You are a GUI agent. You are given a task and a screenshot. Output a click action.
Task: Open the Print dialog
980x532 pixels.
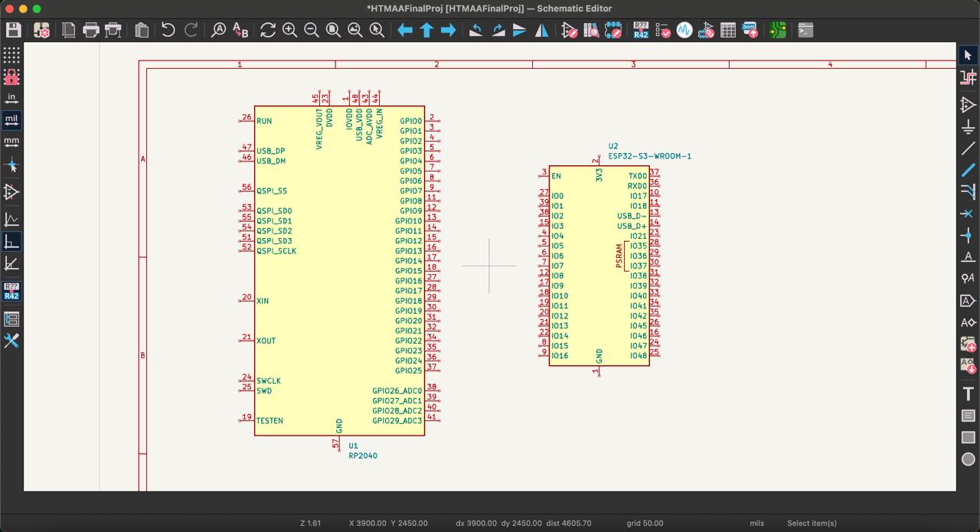91,31
